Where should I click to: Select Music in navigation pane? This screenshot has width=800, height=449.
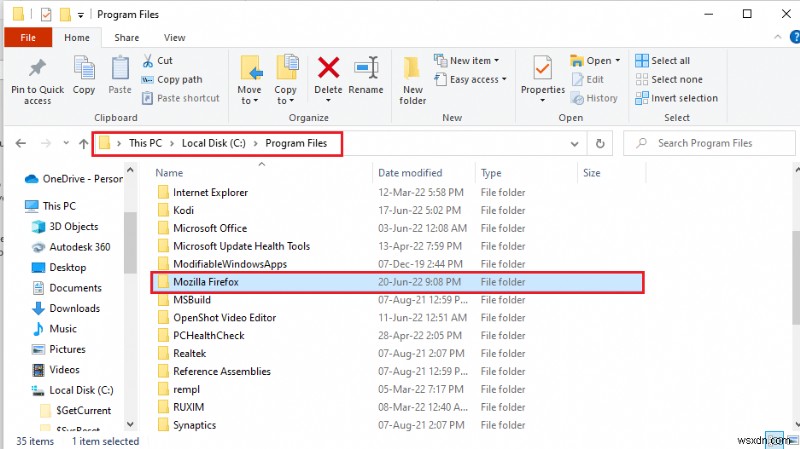pos(55,329)
